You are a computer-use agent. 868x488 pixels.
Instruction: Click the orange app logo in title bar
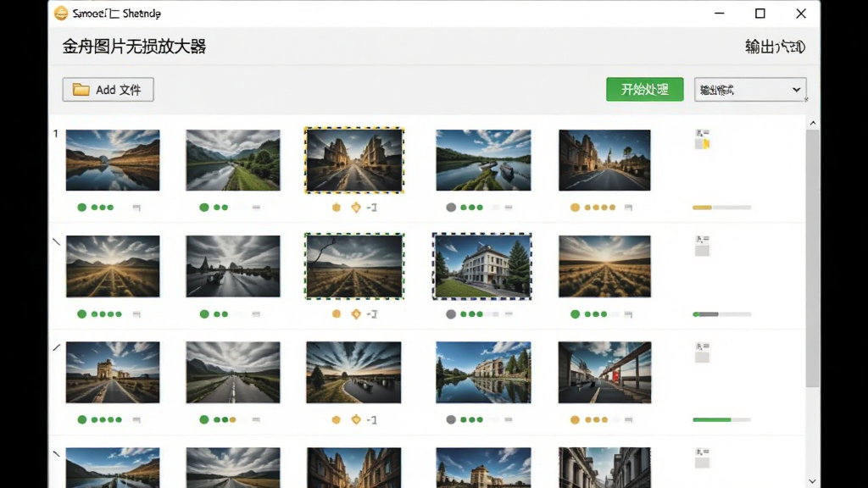61,13
